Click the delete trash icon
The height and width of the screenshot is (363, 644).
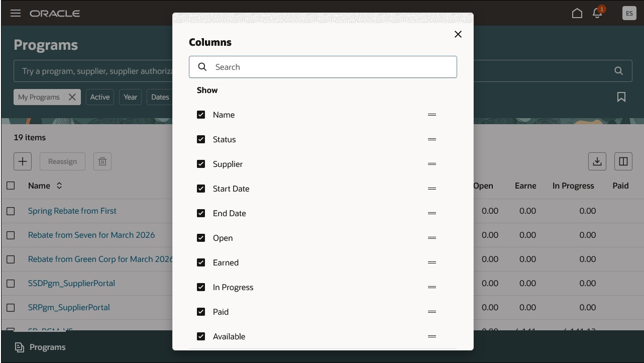coord(102,161)
